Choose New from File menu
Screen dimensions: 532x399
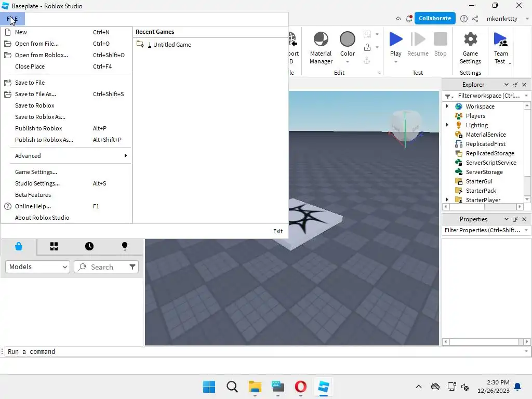[x=66, y=32]
